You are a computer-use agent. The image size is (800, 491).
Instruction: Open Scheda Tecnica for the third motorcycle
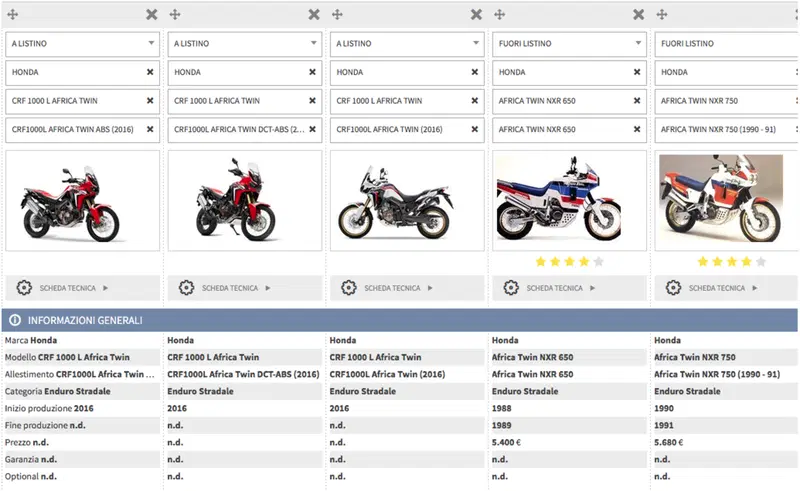tap(407, 288)
